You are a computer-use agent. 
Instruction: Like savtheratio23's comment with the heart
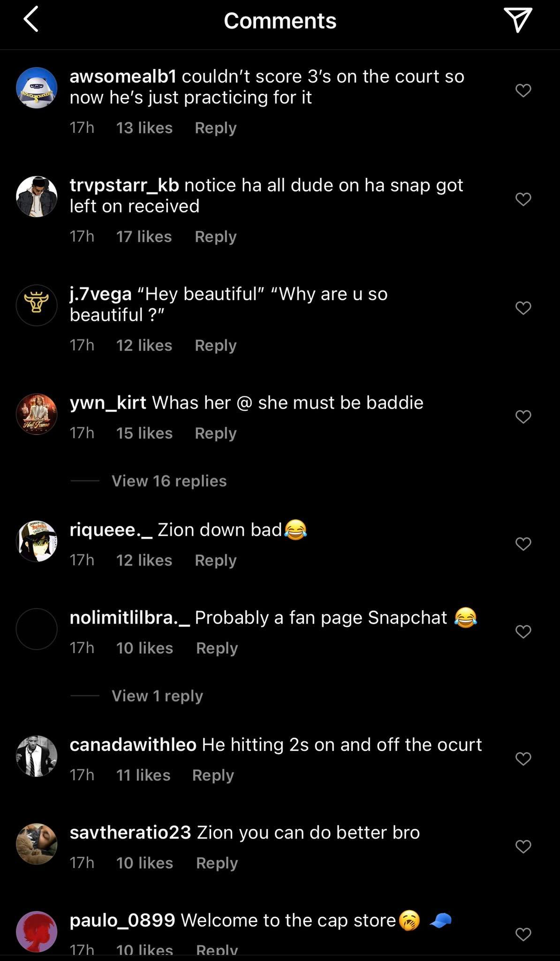pos(523,846)
